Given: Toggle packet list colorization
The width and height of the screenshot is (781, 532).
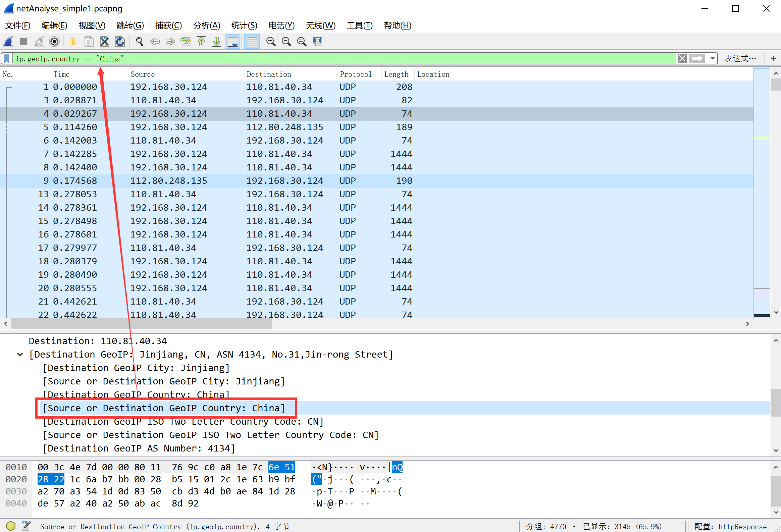Looking at the screenshot, I should point(252,42).
